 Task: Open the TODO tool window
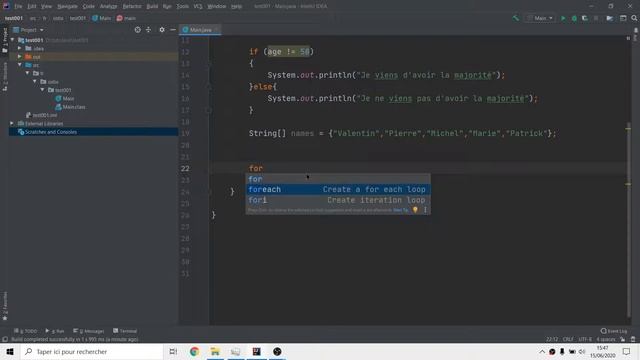25,331
